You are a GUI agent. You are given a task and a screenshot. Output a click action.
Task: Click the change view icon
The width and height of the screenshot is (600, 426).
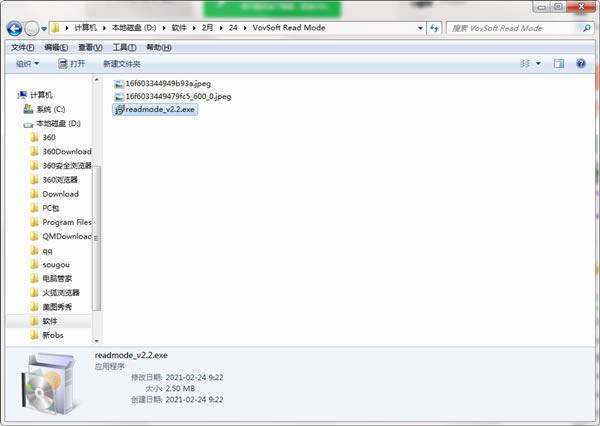pyautogui.click(x=525, y=64)
